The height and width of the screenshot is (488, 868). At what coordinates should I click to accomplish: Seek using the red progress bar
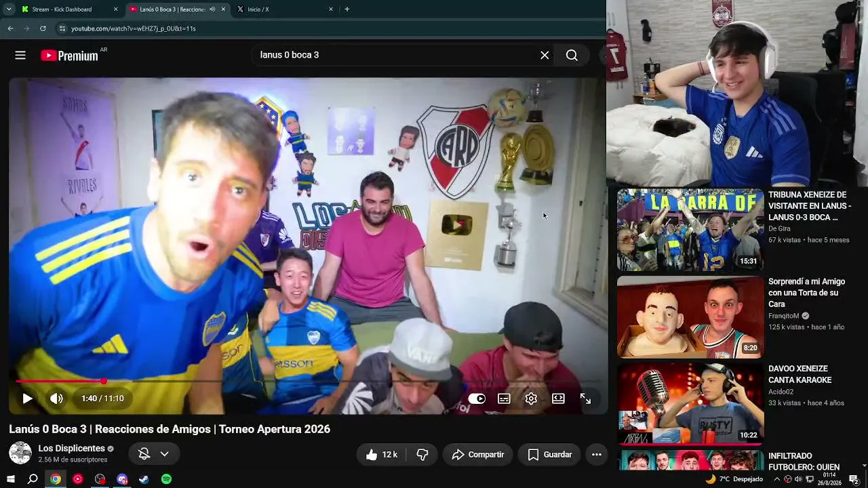[x=307, y=382]
